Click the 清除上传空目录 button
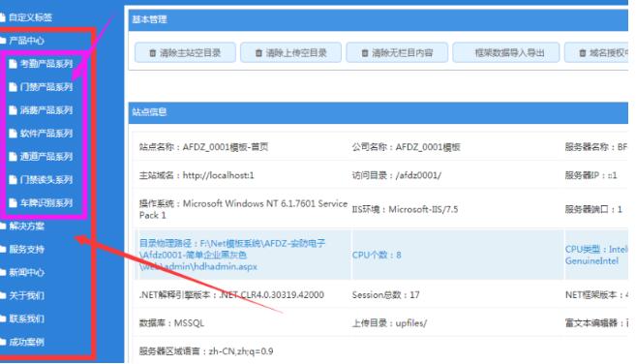This screenshot has width=636, height=364. point(290,52)
